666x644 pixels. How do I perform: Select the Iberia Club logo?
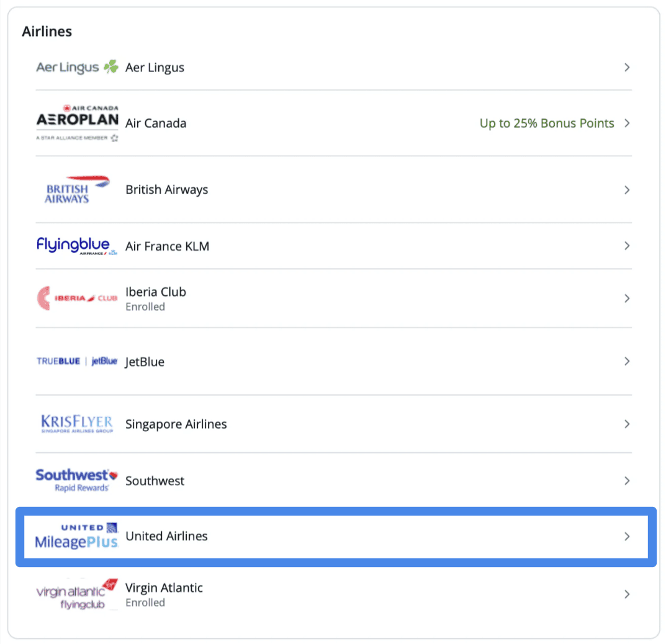click(76, 298)
